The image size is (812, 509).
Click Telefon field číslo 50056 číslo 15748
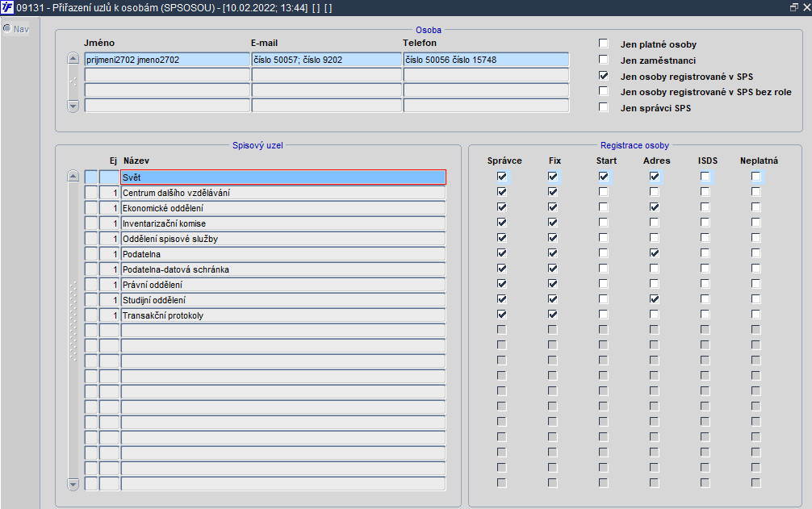(486, 60)
